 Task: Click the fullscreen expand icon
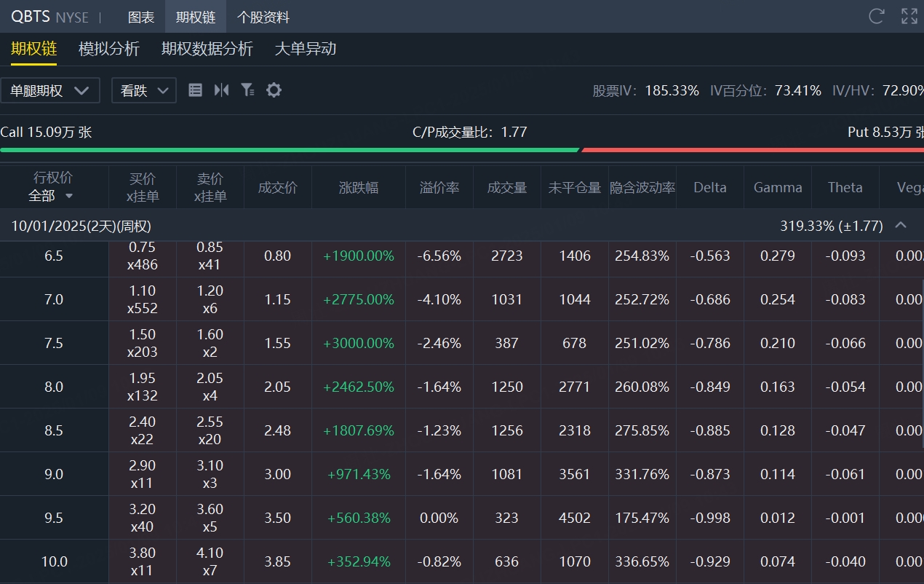click(909, 16)
